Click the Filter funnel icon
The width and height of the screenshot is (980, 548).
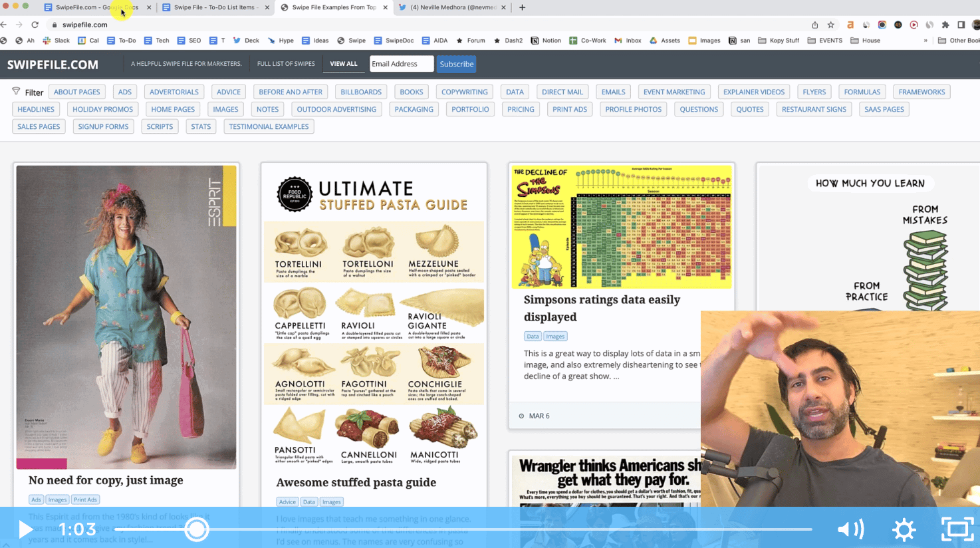(x=16, y=91)
